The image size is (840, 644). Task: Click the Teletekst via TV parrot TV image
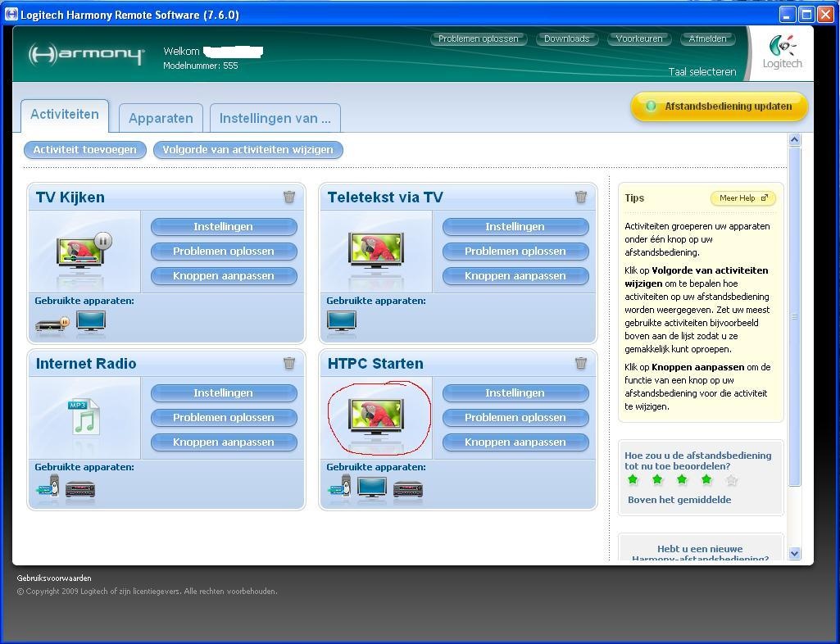click(x=375, y=251)
